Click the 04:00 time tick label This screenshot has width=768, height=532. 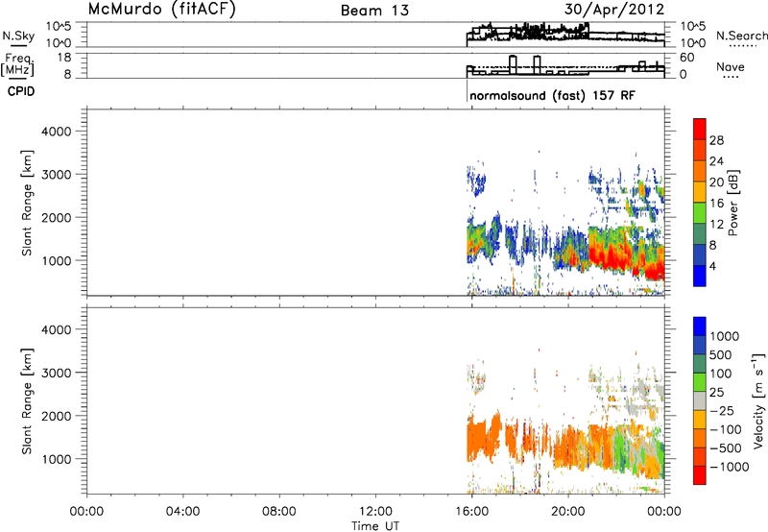(182, 512)
